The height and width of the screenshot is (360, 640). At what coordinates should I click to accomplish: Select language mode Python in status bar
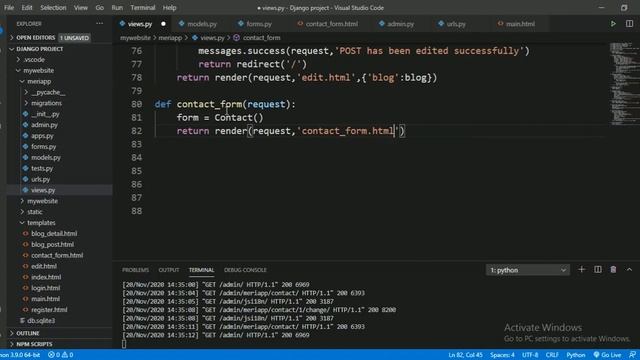click(576, 355)
